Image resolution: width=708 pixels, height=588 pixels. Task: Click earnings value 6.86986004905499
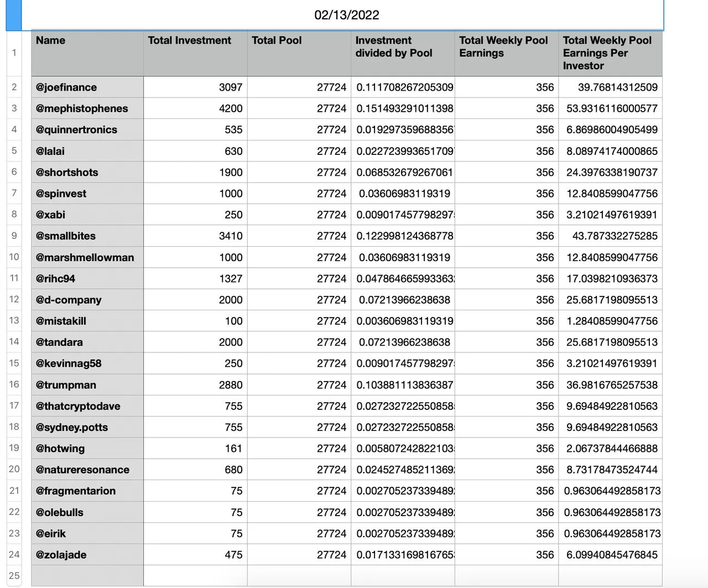610,129
